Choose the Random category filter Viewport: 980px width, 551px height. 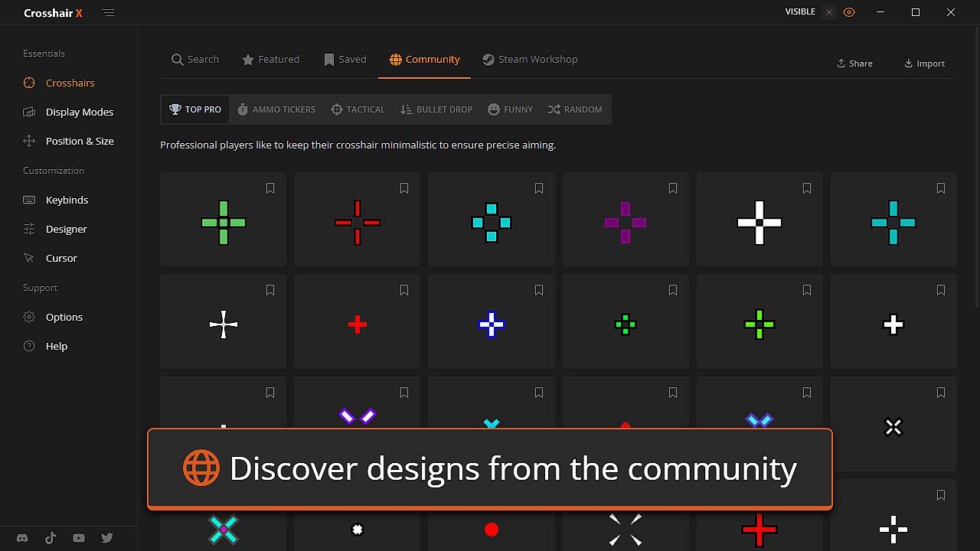[575, 109]
